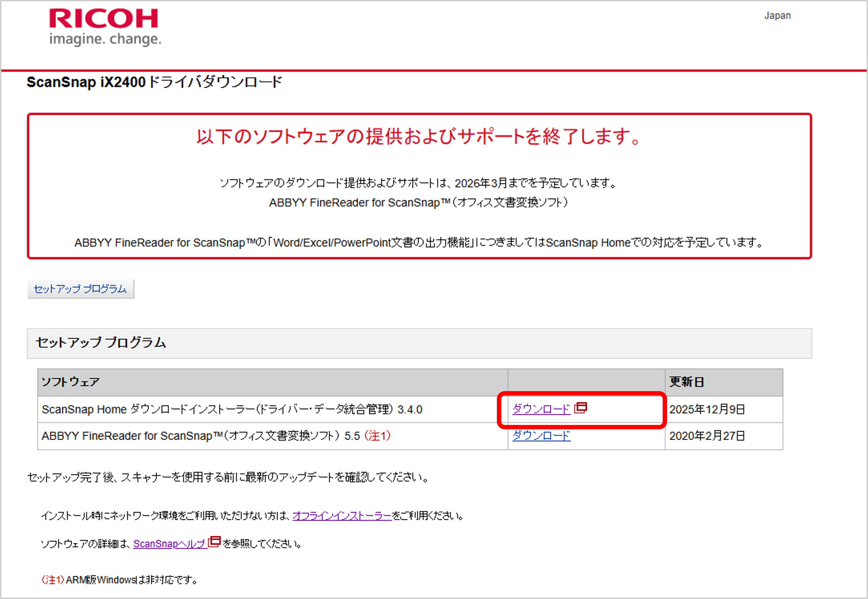Screen dimensions: 868x599
Task: Click the セットアップ プログラム section header
Action: point(100,343)
